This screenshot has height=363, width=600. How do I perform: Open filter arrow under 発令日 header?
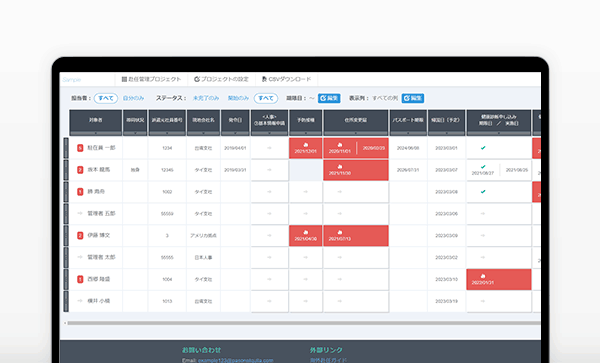click(x=235, y=133)
